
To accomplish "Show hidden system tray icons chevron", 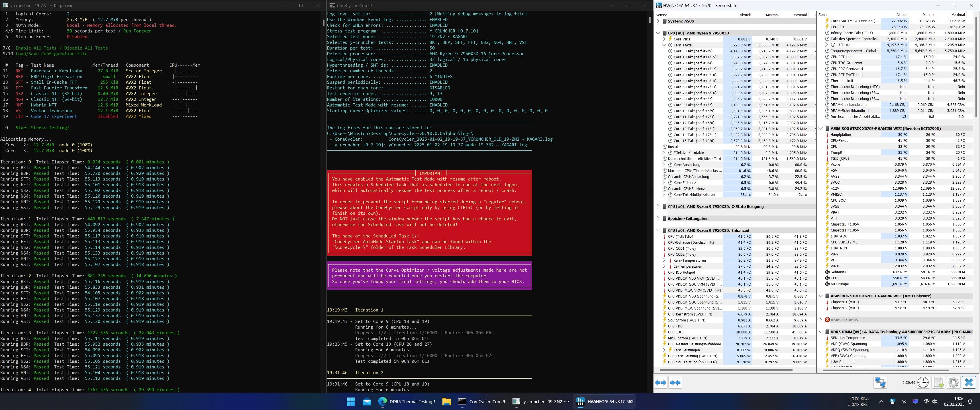I will point(881,402).
